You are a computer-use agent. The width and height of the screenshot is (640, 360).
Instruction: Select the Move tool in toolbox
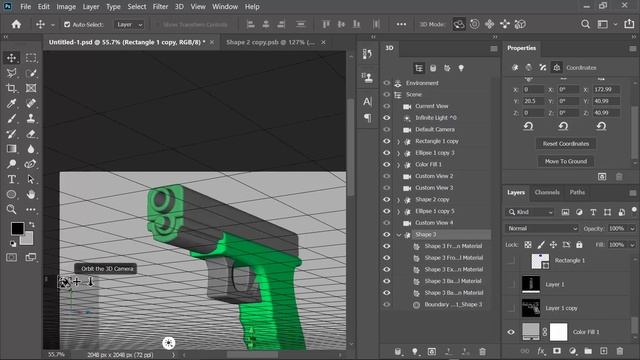coord(11,58)
